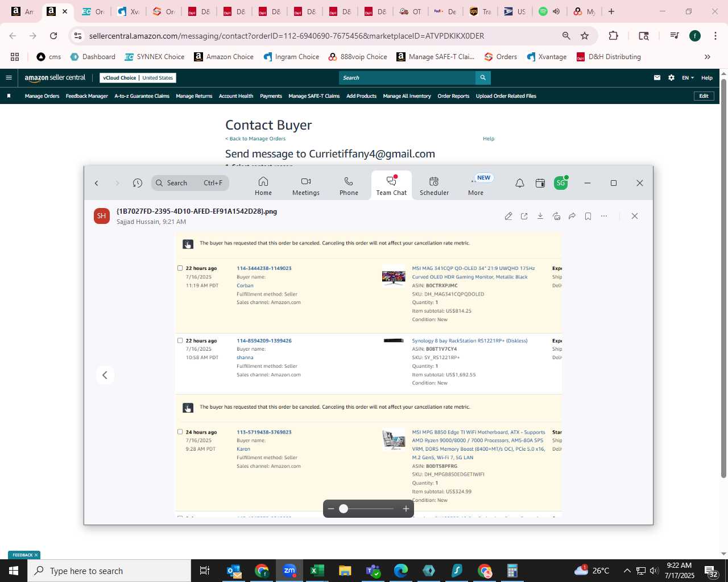The width and height of the screenshot is (728, 582).
Task: Open EN language dropdown
Action: (x=688, y=78)
